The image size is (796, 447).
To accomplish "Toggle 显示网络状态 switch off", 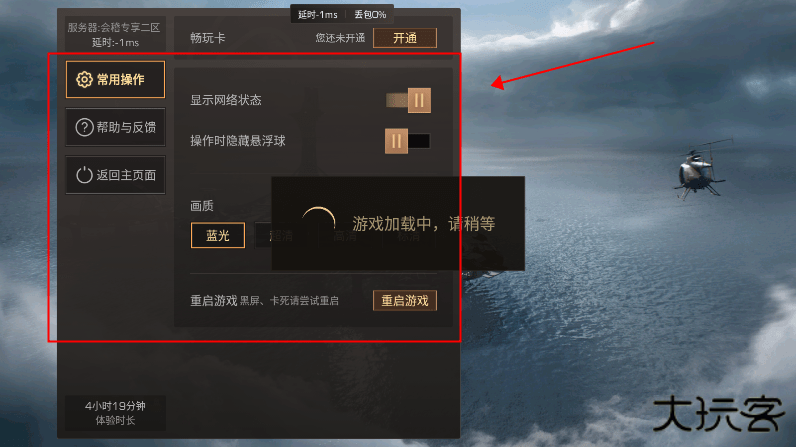I will 408,100.
